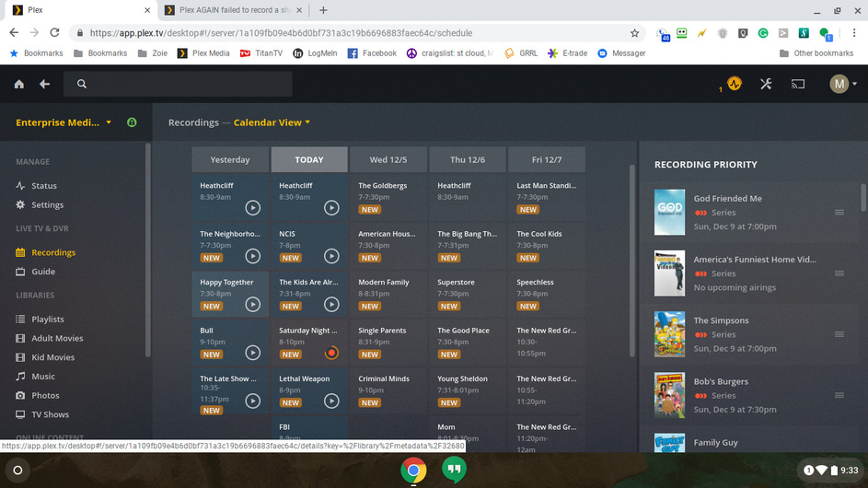Viewport: 868px width, 488px height.
Task: Select the Fri 12/7 tab
Action: point(547,159)
